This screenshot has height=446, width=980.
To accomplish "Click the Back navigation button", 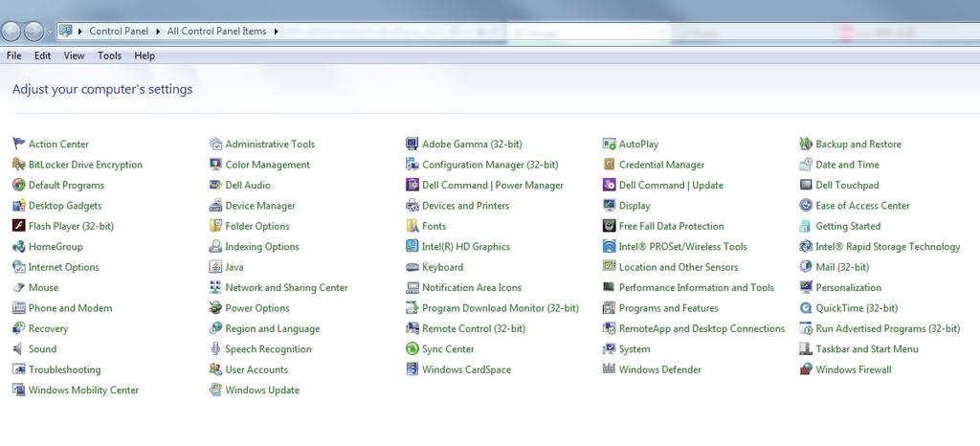I will tap(11, 31).
